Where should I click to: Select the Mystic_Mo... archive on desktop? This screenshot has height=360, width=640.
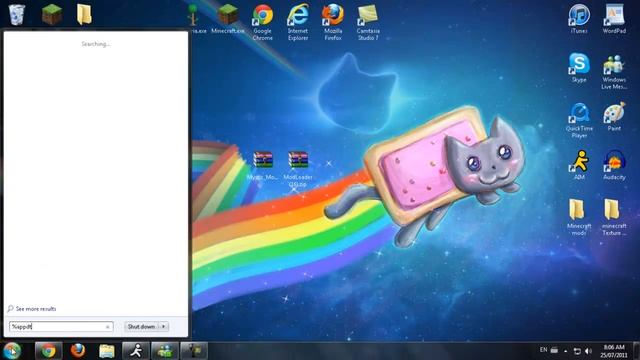click(x=262, y=166)
